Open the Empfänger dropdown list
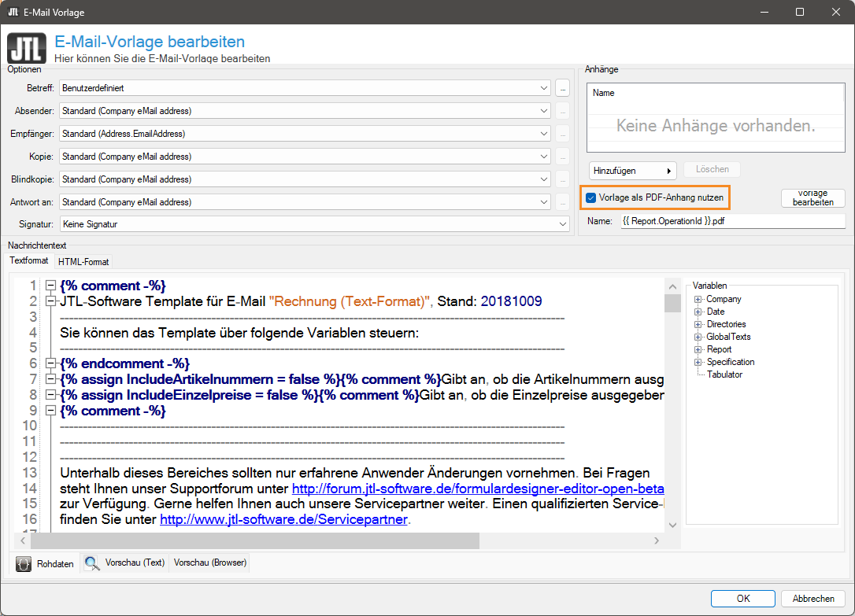Viewport: 855px width, 616px height. tap(544, 134)
